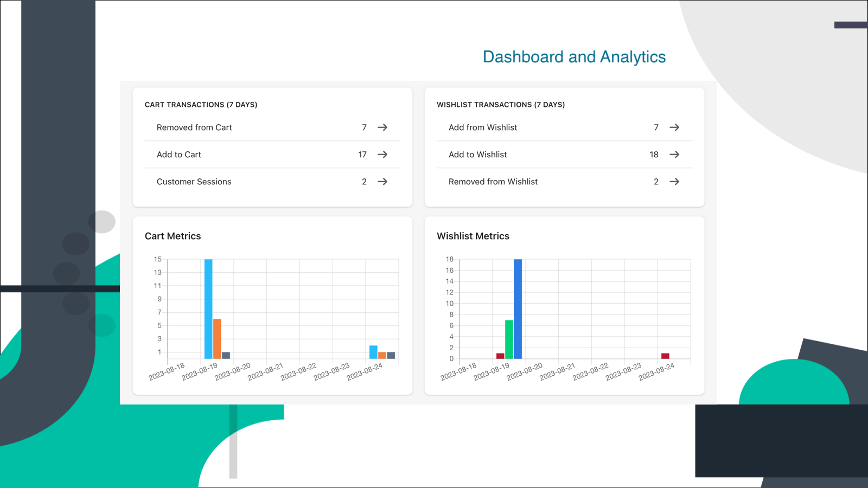This screenshot has height=488, width=868.
Task: Click the Wishlist Metrics title
Action: (473, 236)
